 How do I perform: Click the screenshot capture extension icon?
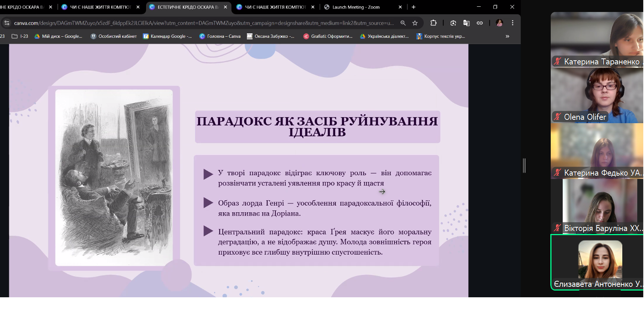click(x=453, y=23)
